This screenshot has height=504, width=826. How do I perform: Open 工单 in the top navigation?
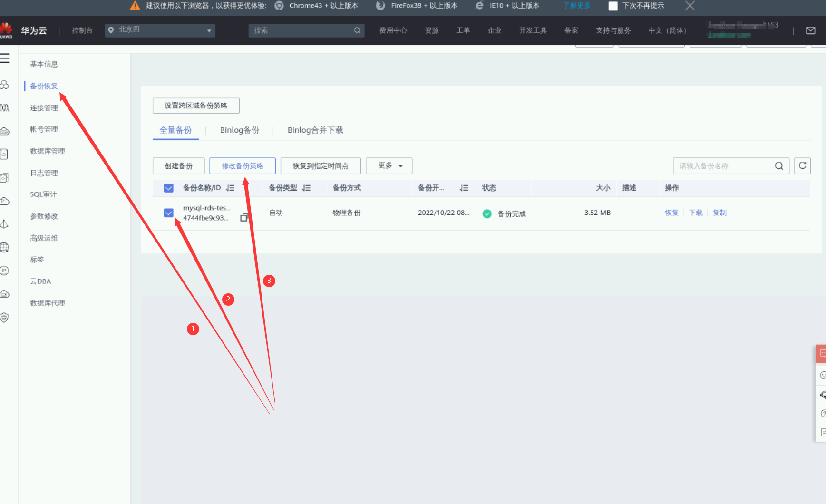pyautogui.click(x=463, y=30)
